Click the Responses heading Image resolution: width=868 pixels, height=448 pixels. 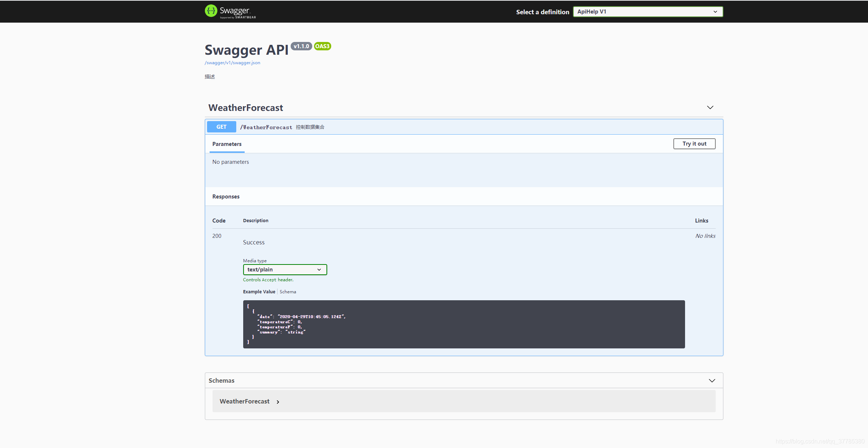pyautogui.click(x=226, y=197)
